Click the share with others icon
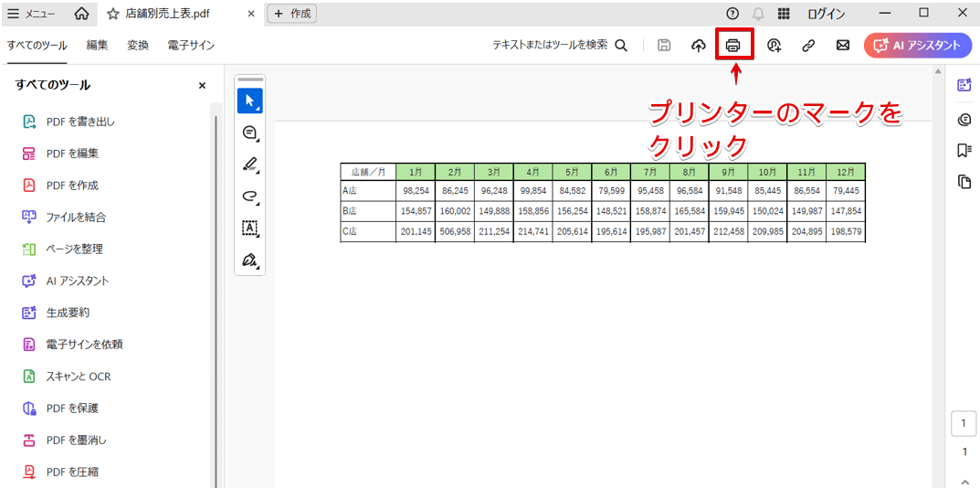 coord(775,45)
